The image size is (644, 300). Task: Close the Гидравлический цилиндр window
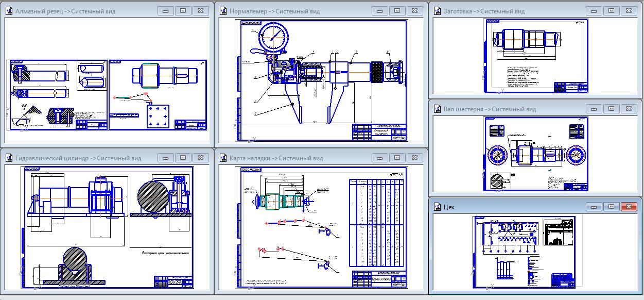pos(201,158)
